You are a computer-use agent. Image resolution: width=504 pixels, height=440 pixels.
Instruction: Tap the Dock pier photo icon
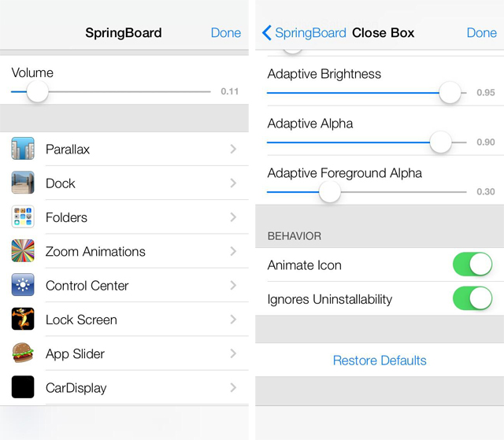pos(23,183)
